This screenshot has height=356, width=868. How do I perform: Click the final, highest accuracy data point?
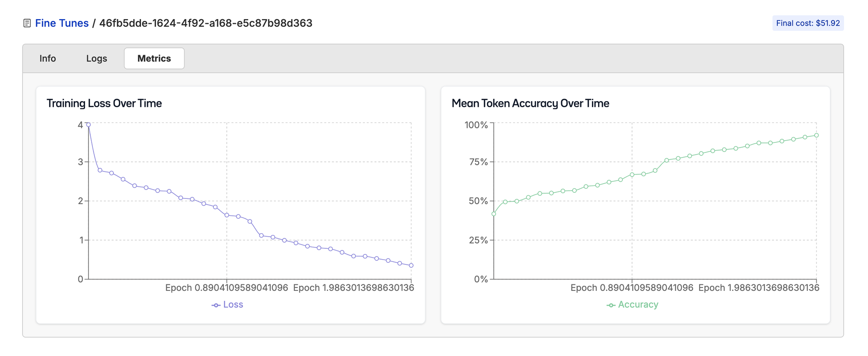tap(816, 135)
